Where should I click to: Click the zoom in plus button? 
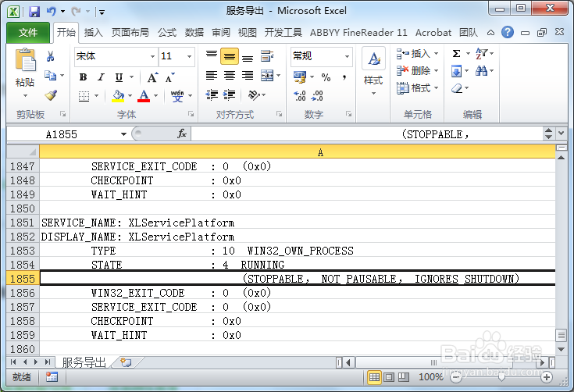tap(546, 376)
